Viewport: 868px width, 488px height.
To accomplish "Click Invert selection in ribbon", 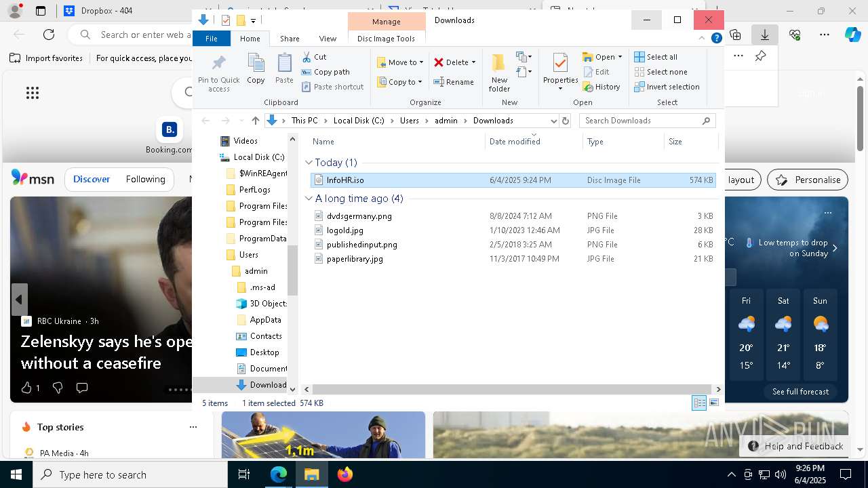I will coord(667,87).
